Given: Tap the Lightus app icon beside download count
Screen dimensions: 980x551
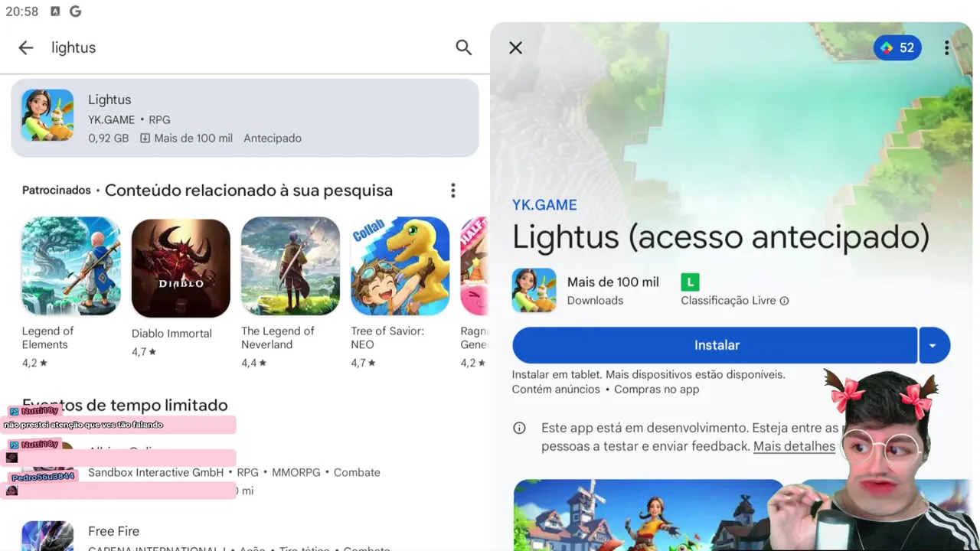Looking at the screenshot, I should [x=534, y=290].
